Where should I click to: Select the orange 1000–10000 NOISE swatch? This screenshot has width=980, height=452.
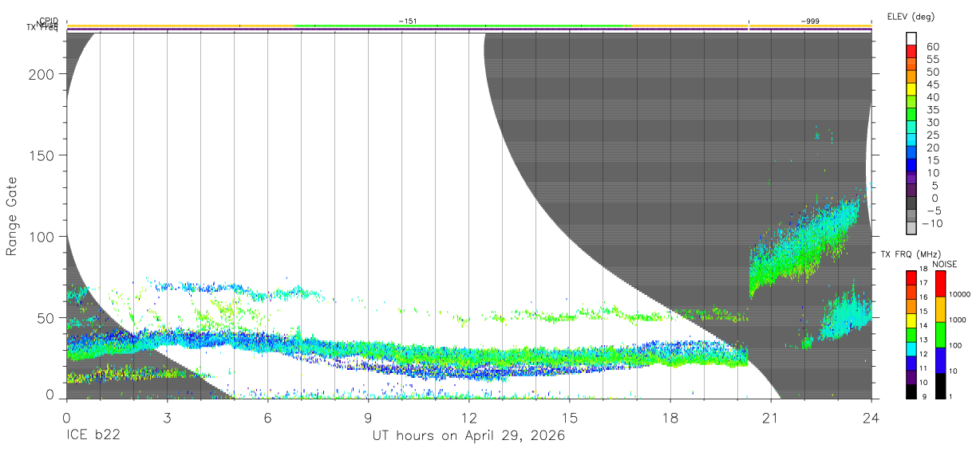coord(939,309)
